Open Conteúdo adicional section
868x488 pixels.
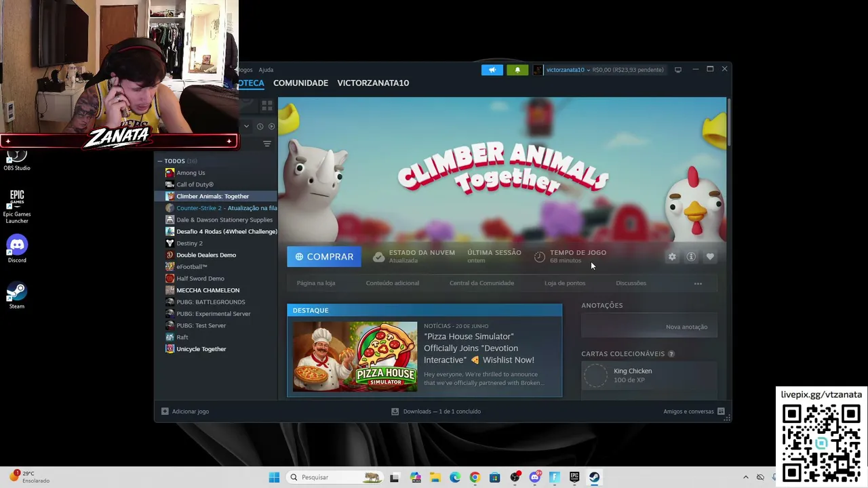393,283
